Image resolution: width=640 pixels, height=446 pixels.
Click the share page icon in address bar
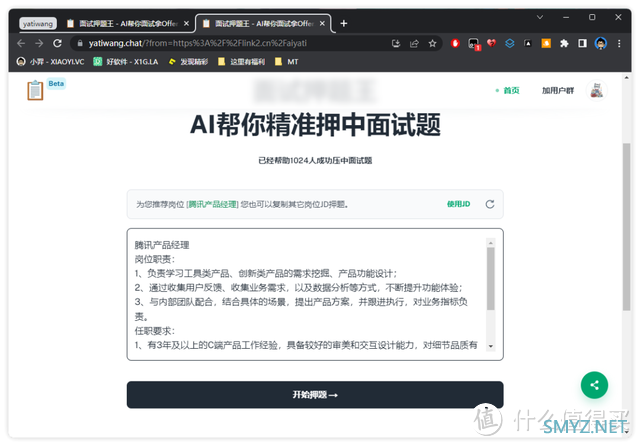tap(414, 43)
